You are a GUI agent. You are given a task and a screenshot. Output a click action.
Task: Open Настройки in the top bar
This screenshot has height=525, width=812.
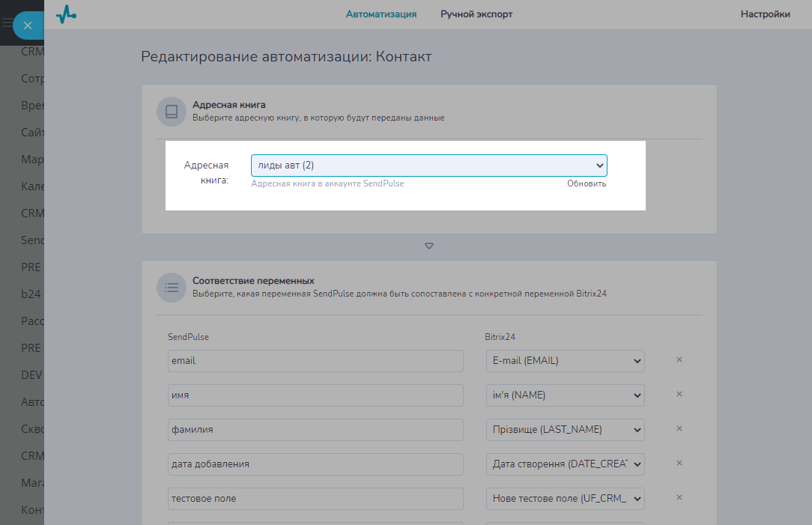pos(765,14)
